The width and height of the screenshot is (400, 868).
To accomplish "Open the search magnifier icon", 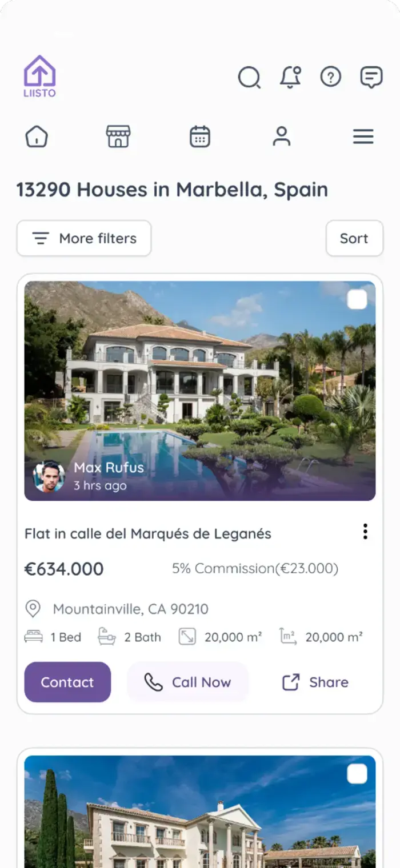I will tap(249, 77).
